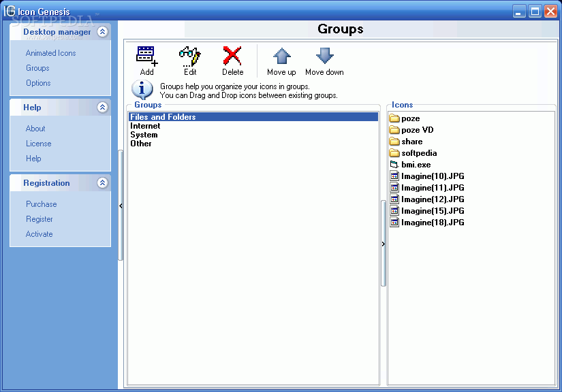
Task: Close the Icon Genesis window
Action: point(550,11)
